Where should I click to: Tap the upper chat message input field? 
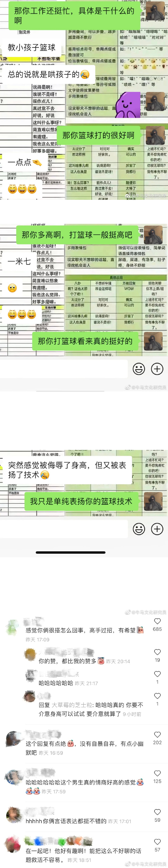[64, 369]
